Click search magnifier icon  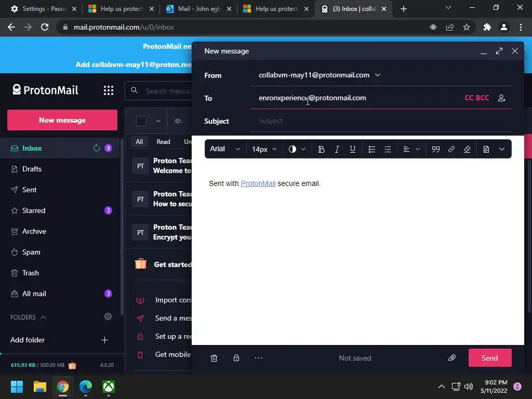tap(135, 90)
